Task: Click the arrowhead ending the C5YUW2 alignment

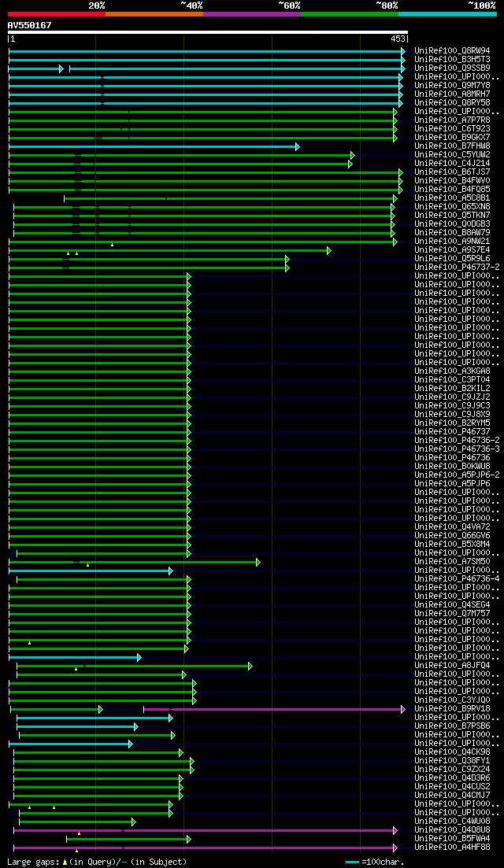Action: [x=352, y=156]
